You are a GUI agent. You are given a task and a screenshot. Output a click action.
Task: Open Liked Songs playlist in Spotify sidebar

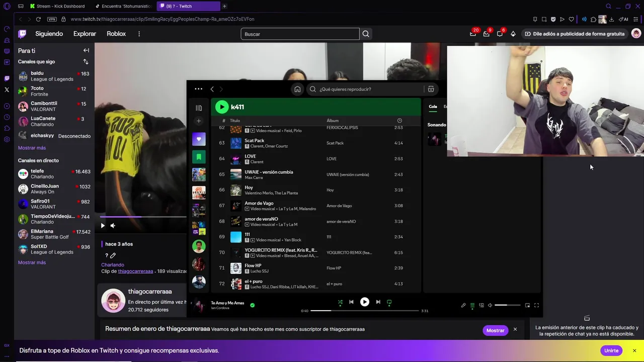pyautogui.click(x=199, y=139)
